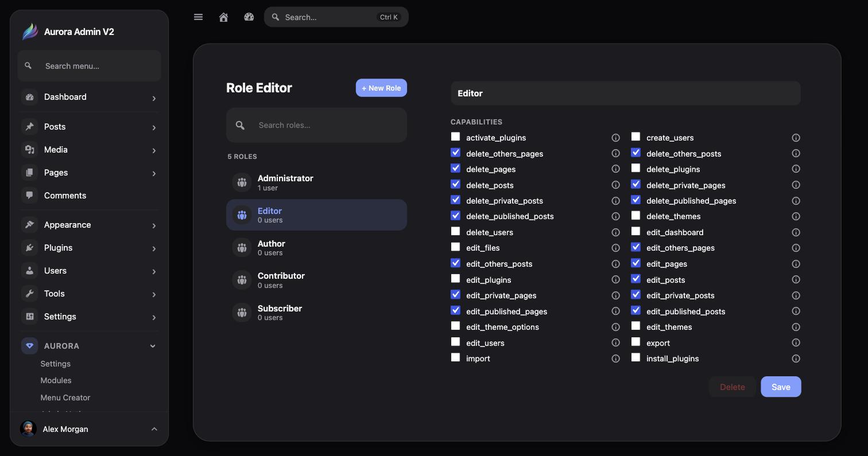Expand the Plugins menu chevron

[154, 248]
